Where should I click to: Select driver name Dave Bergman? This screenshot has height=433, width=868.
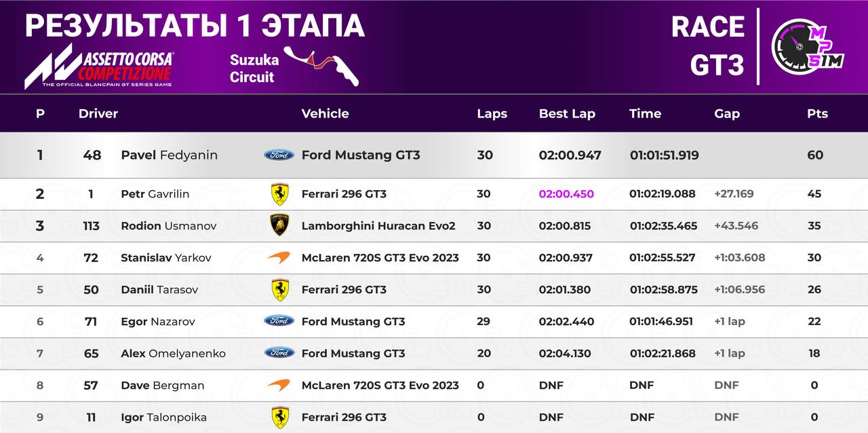point(162,385)
